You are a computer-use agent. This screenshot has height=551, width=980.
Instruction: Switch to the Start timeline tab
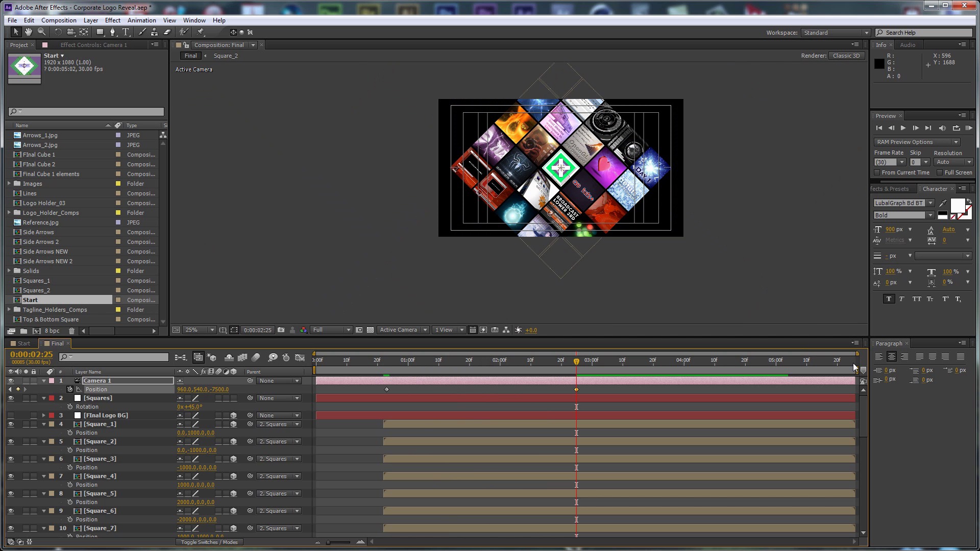tap(24, 344)
